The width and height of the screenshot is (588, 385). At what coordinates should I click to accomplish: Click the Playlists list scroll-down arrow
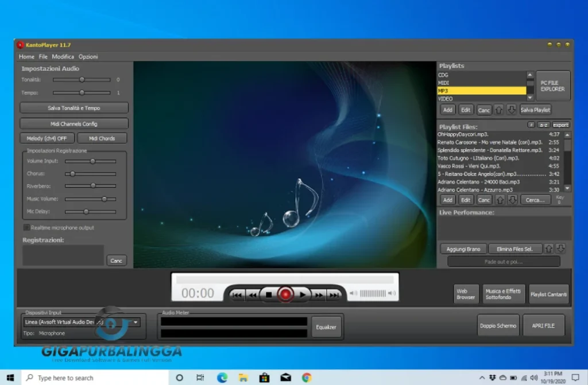(531, 98)
